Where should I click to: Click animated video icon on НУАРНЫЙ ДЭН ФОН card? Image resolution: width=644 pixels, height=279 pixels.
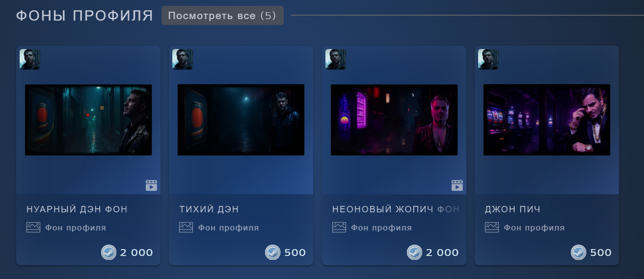coord(151,185)
